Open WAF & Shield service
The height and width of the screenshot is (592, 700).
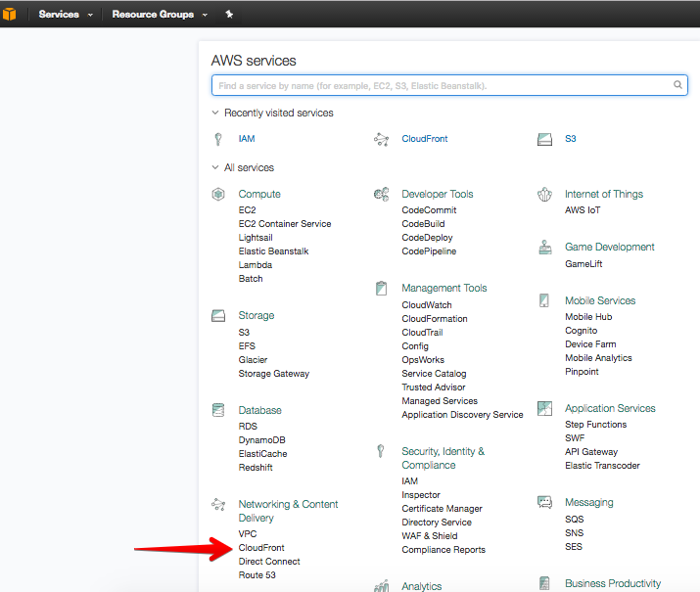point(430,536)
